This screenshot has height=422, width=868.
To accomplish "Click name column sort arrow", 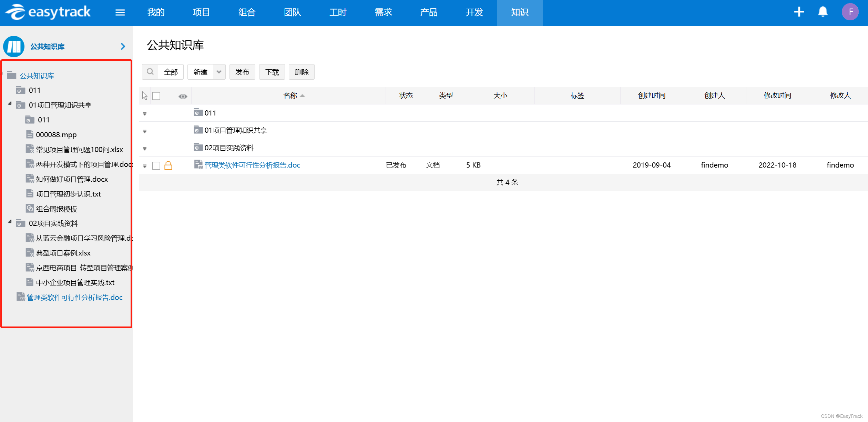I will [303, 96].
